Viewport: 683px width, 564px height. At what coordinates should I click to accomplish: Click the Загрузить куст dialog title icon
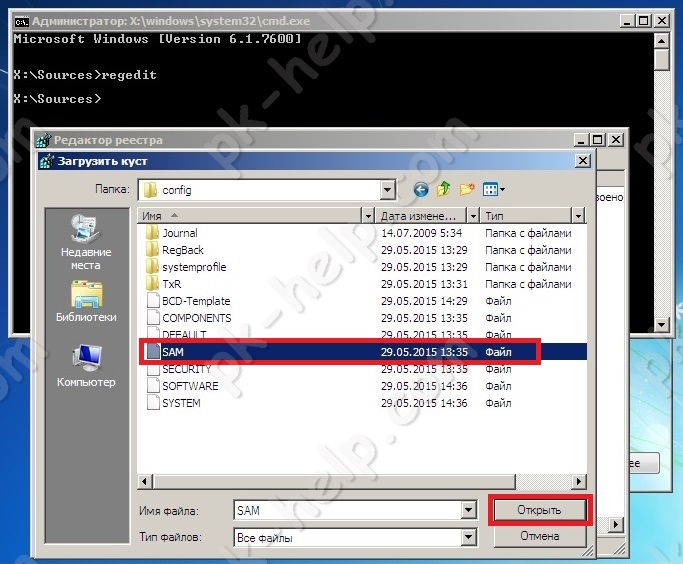(x=47, y=161)
